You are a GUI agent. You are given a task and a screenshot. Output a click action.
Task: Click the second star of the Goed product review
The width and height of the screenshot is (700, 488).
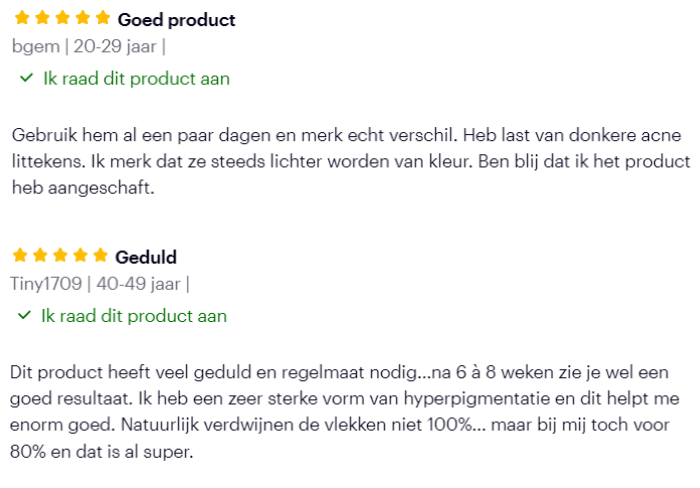pyautogui.click(x=42, y=18)
